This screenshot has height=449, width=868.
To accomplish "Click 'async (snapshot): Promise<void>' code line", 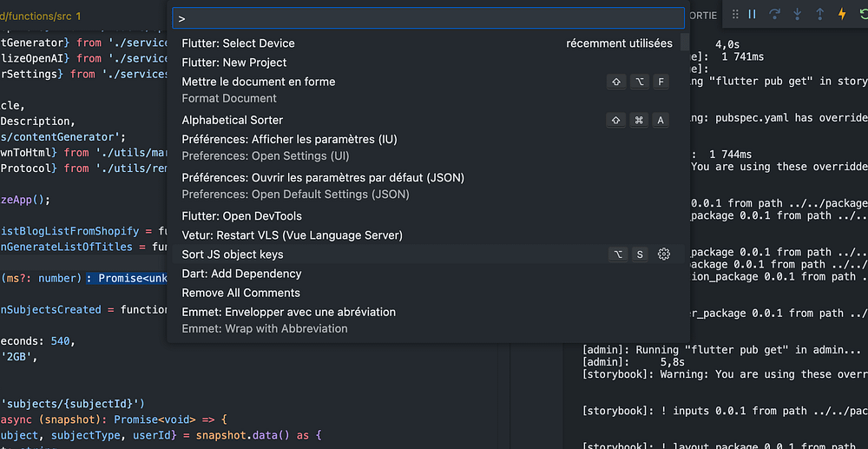I will point(114,419).
